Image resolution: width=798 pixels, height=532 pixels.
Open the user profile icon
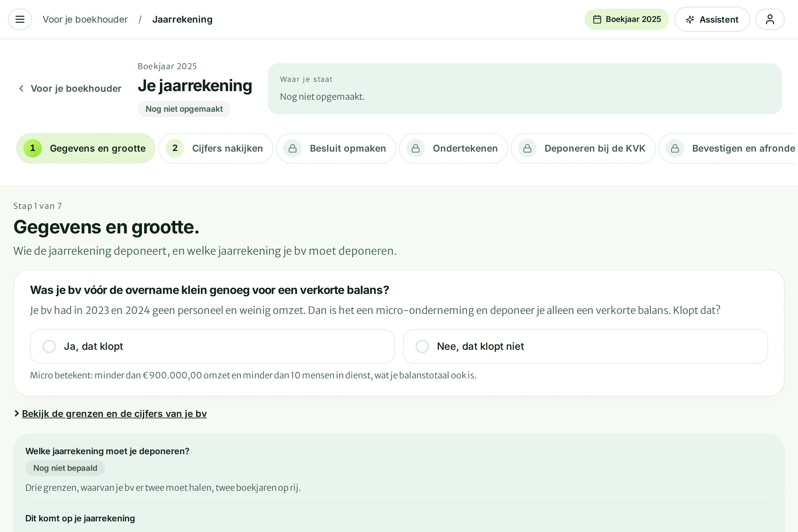point(770,19)
